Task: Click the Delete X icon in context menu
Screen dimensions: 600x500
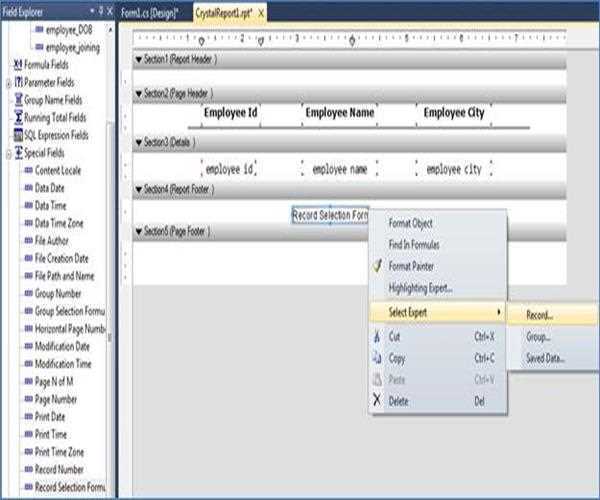Action: [377, 400]
